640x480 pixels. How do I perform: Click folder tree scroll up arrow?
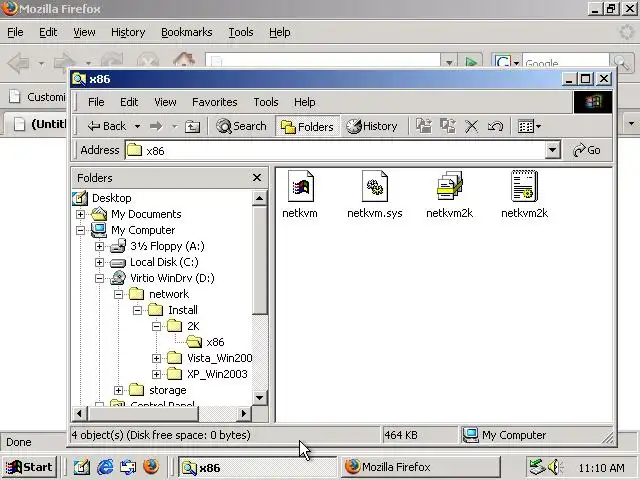click(260, 198)
